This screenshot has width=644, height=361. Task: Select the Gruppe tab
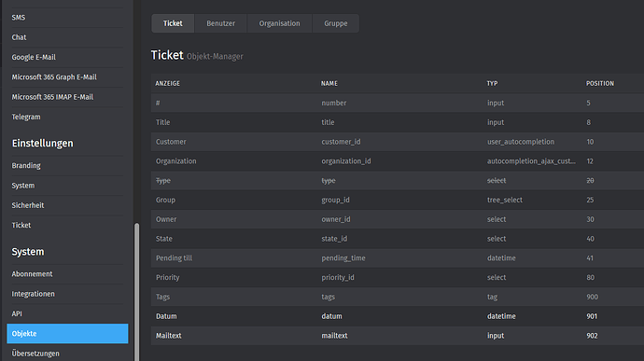tap(336, 23)
